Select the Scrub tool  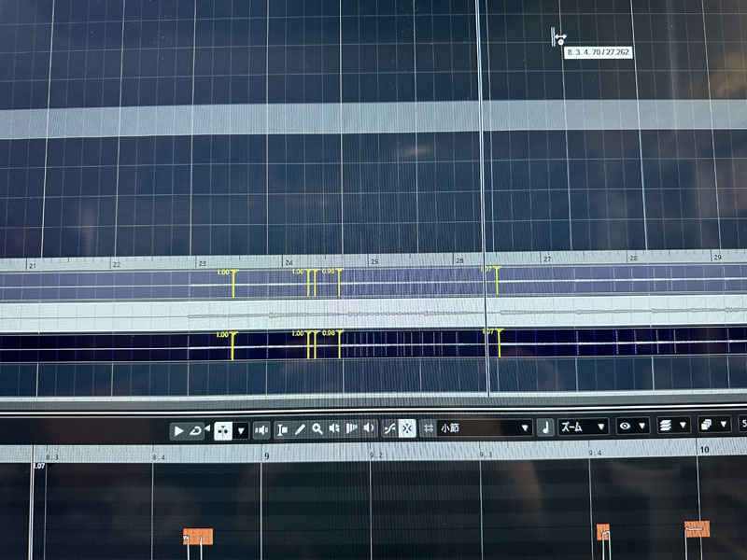352,428
